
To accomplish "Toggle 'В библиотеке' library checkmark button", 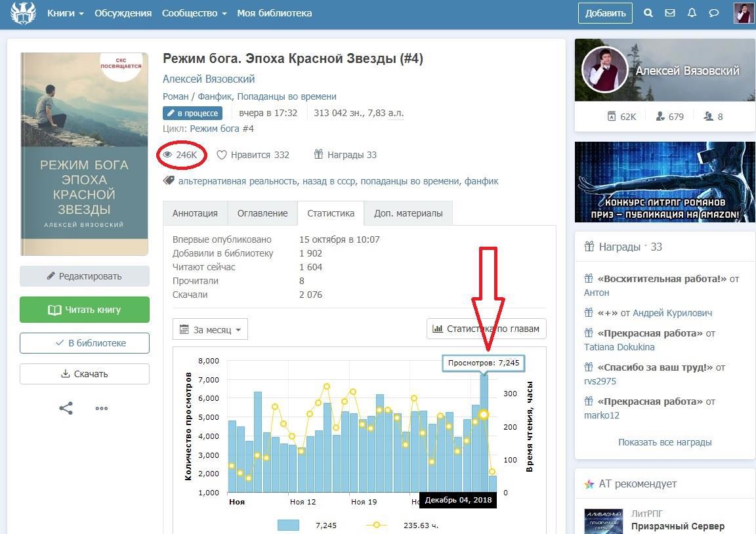I will tap(85, 343).
